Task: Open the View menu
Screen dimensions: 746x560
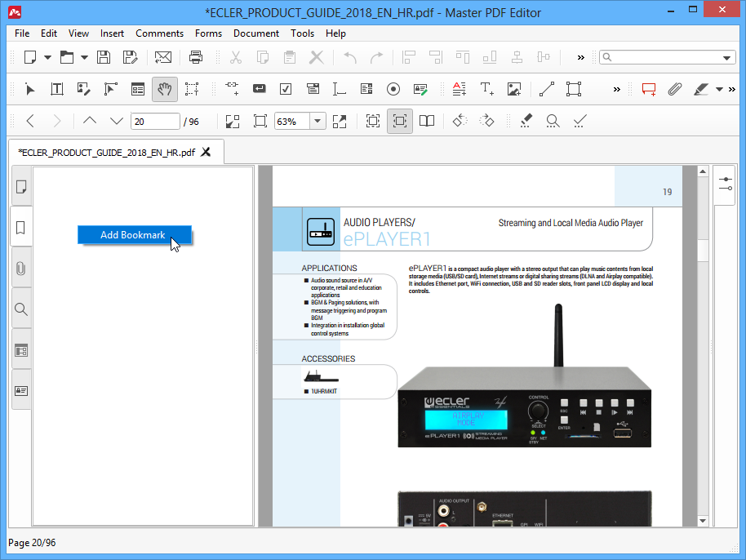Action: click(x=78, y=33)
